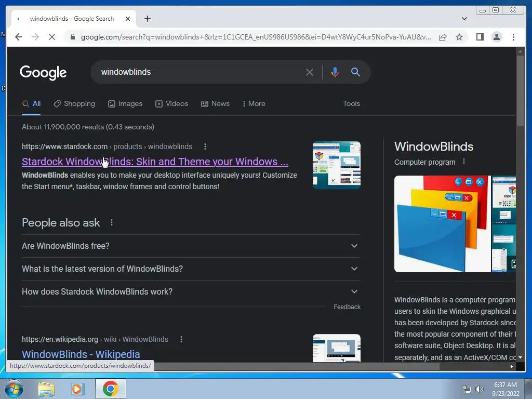Click the Google address bar URL
This screenshot has width=532, height=399.
tap(256, 37)
